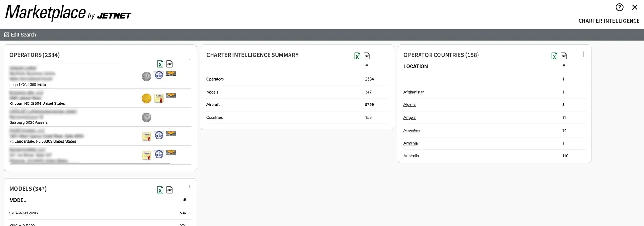
Task: Export Operators list to Excel
Action: tap(160, 64)
